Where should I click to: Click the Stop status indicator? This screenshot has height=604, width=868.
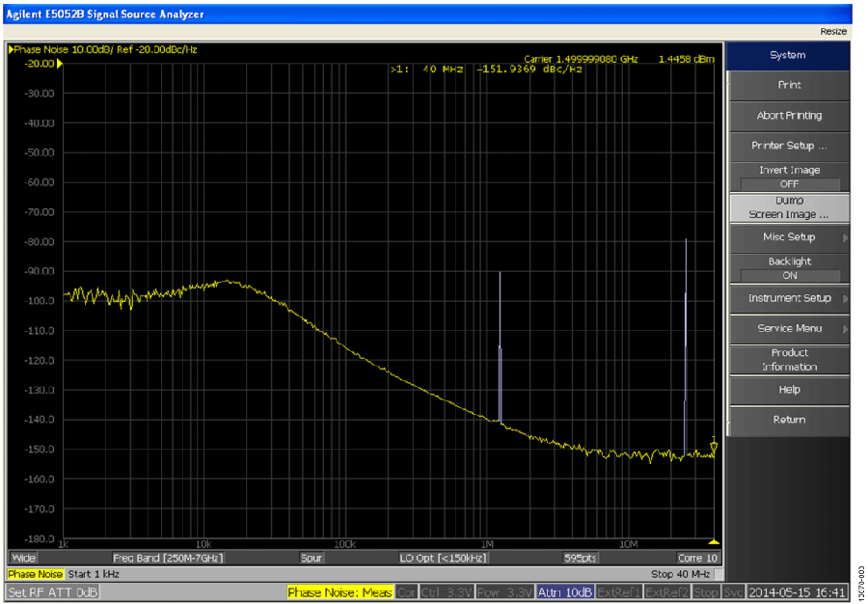click(706, 592)
